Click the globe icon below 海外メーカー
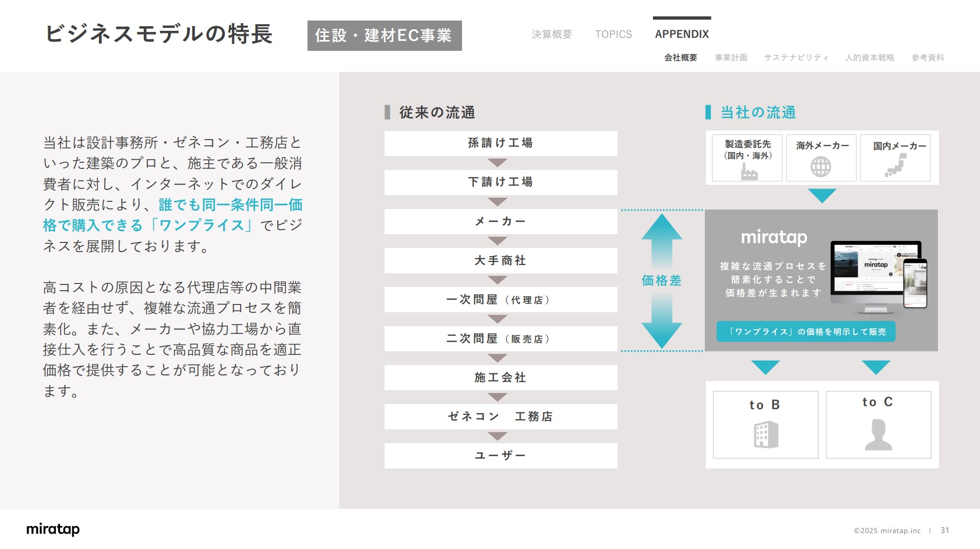Image resolution: width=980 pixels, height=549 pixels. pyautogui.click(x=820, y=167)
